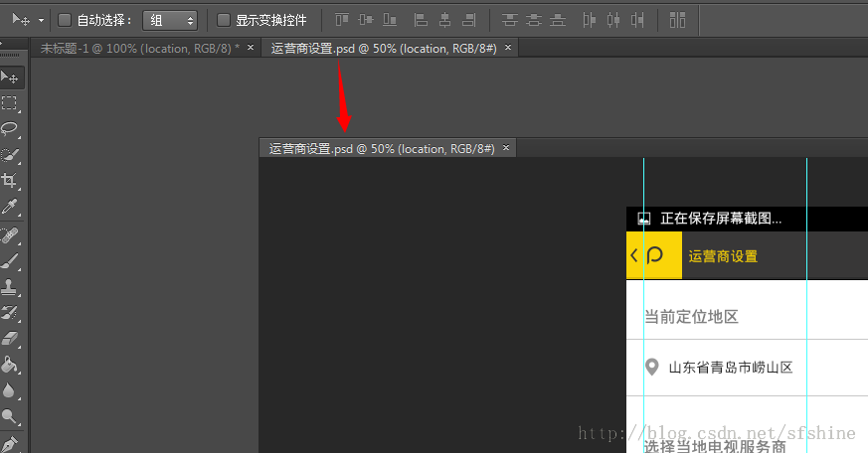Click the 山东省青岛市崂山区 text
The image size is (868, 453).
click(731, 368)
